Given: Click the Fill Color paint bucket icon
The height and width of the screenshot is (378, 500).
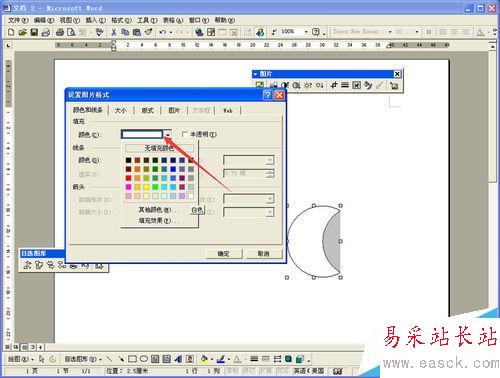Looking at the screenshot, I should [204, 359].
